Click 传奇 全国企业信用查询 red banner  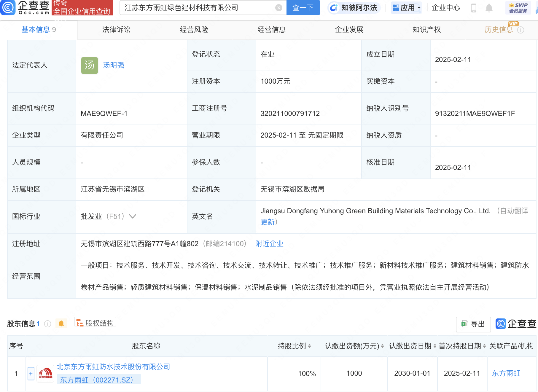pyautogui.click(x=82, y=8)
